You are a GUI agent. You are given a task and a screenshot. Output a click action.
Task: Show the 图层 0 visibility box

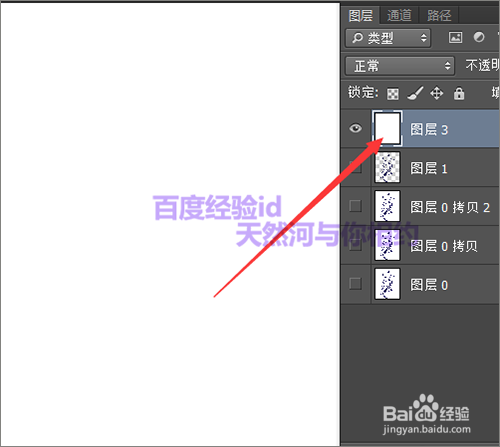[356, 284]
